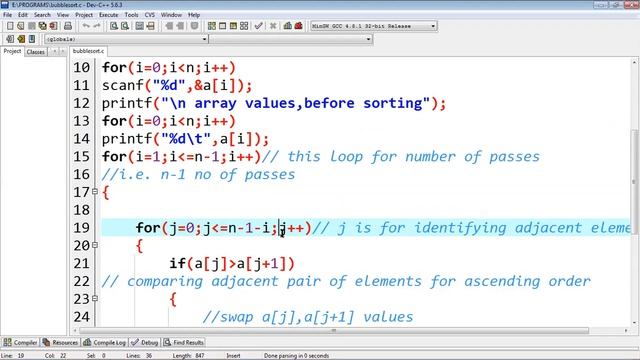Select the bubblesort.c editor tab

pyautogui.click(x=89, y=51)
